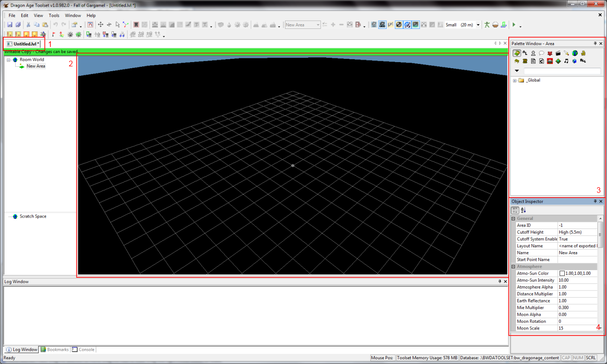Select the sword item palette icon
The width and height of the screenshot is (607, 364).
566,53
